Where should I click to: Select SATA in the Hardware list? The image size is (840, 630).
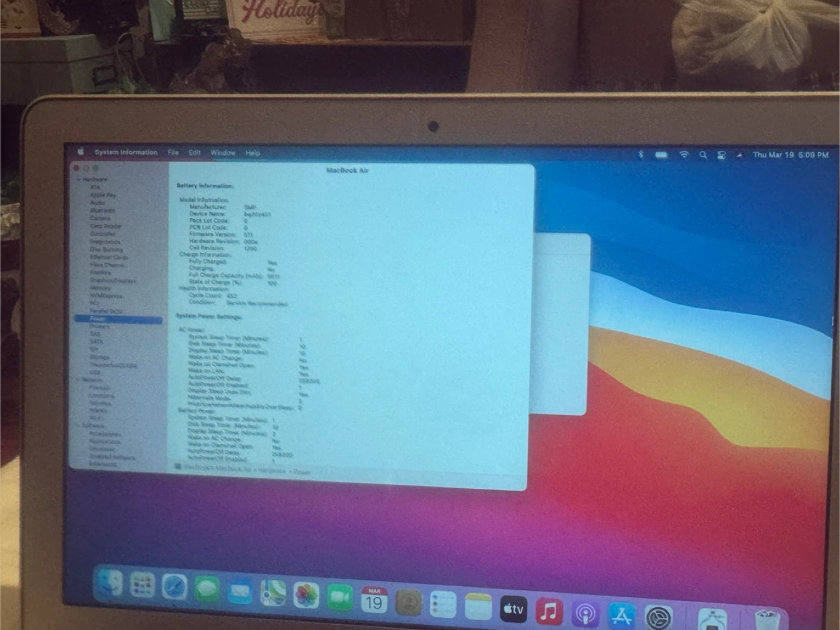(x=96, y=342)
